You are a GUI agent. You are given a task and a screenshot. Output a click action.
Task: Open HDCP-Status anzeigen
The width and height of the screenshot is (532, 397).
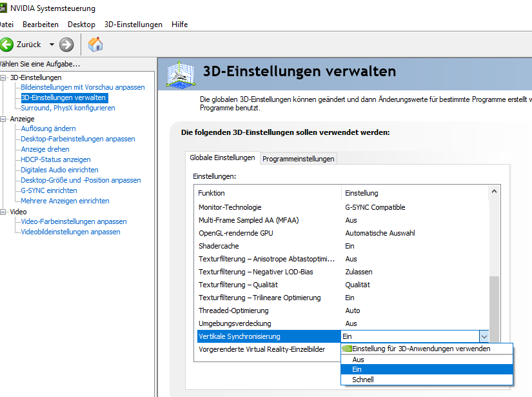(55, 159)
